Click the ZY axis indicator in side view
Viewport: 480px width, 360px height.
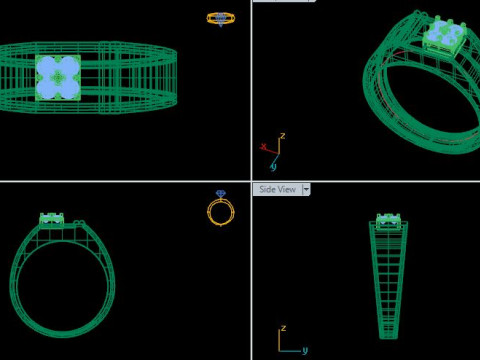tap(293, 340)
